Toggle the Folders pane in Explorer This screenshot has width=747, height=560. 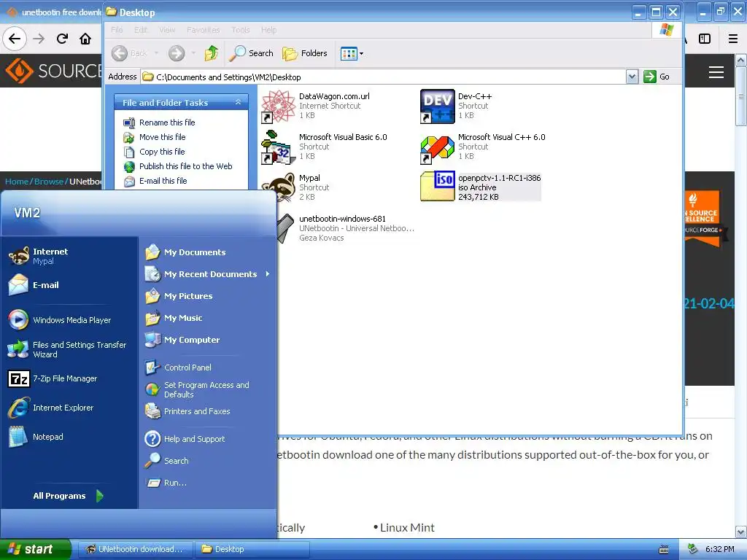tap(304, 53)
